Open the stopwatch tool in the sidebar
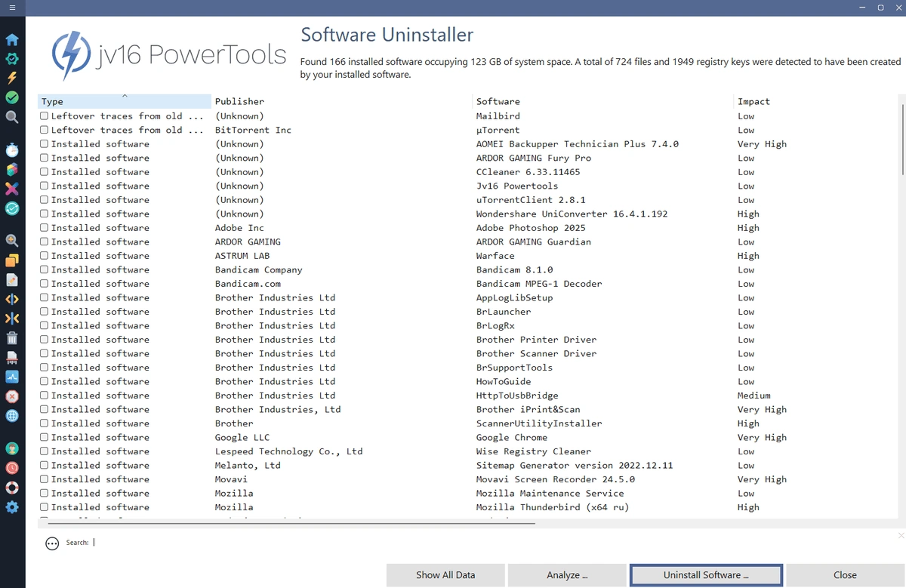906x588 pixels. pyautogui.click(x=12, y=149)
